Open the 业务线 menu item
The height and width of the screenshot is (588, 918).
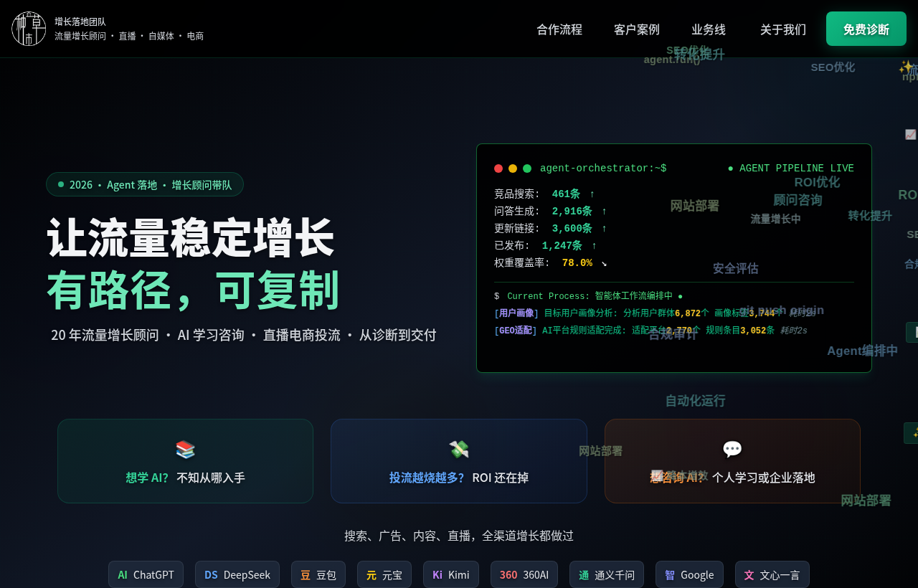point(709,29)
